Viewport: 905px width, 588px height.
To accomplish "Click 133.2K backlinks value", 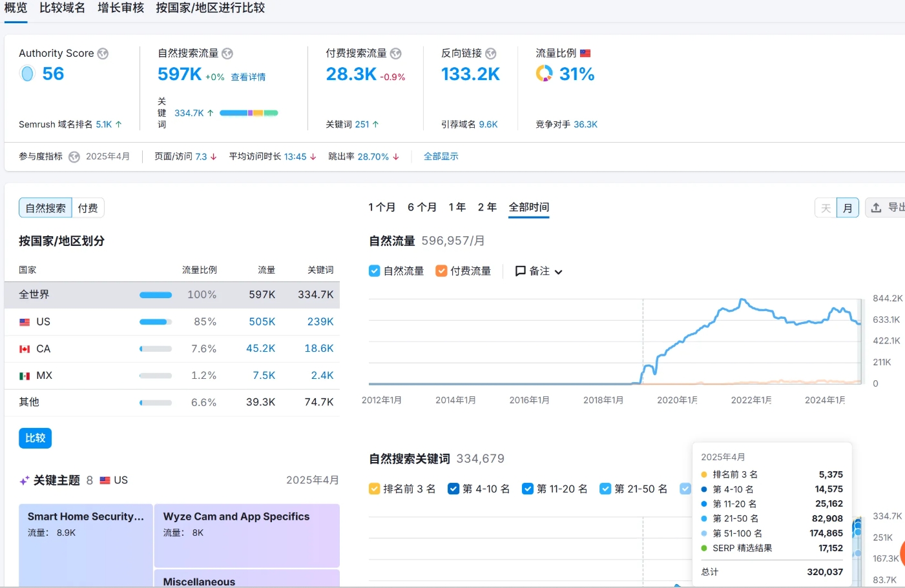I will (x=471, y=74).
